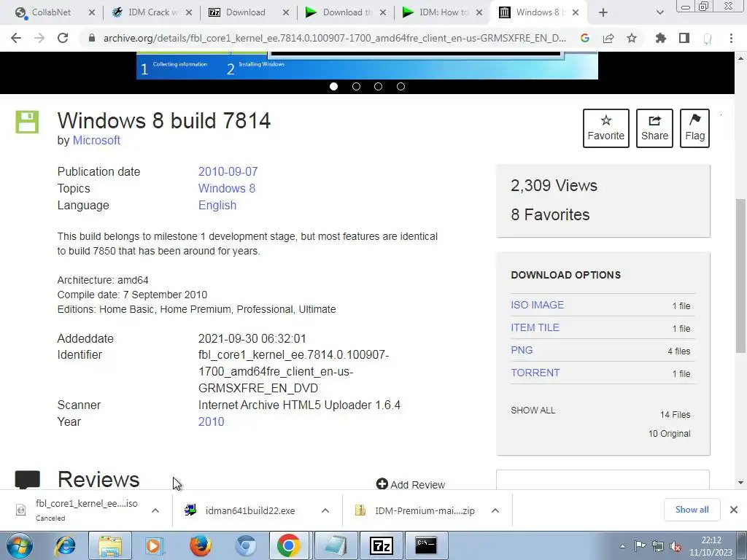Click the 2010 year link
The image size is (747, 560).
click(211, 421)
